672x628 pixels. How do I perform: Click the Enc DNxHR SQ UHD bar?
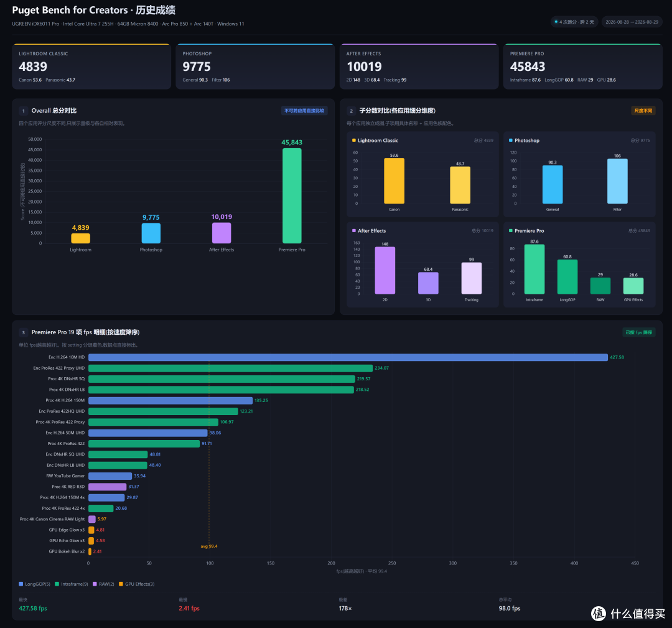coord(118,454)
